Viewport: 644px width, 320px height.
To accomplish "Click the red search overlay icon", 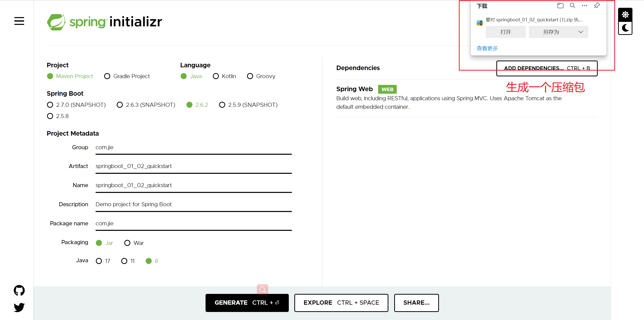I will (x=262, y=289).
